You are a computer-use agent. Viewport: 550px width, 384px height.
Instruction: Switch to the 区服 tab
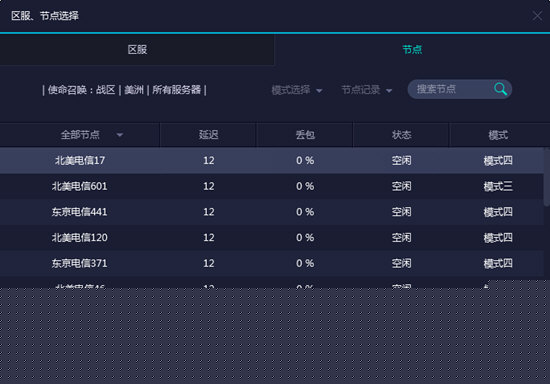pos(137,49)
